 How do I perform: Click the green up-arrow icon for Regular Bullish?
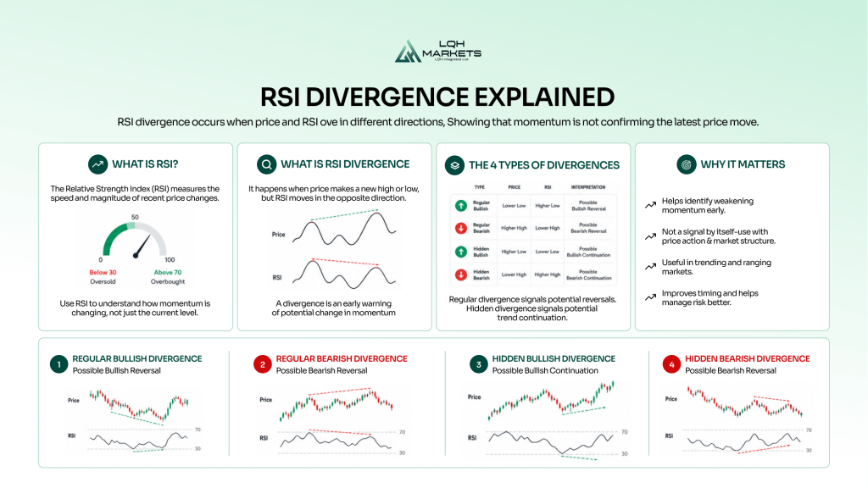[x=460, y=206]
